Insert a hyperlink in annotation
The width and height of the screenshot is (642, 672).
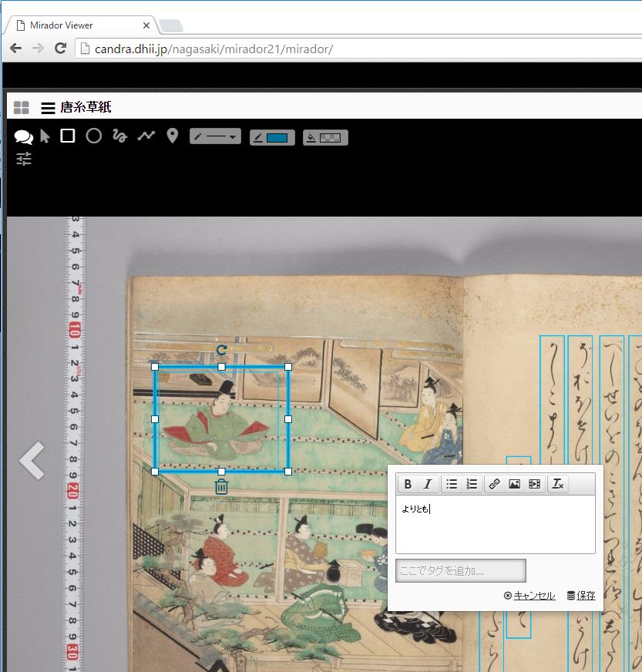[x=494, y=484]
